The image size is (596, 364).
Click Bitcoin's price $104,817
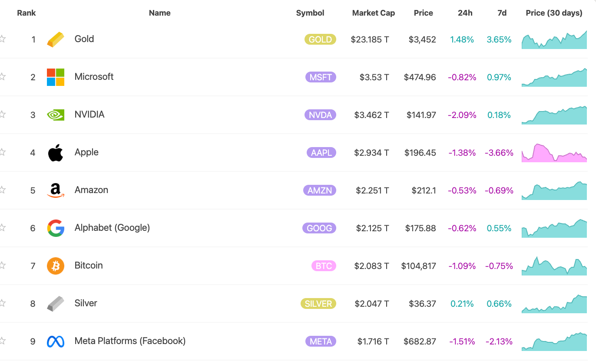click(419, 266)
